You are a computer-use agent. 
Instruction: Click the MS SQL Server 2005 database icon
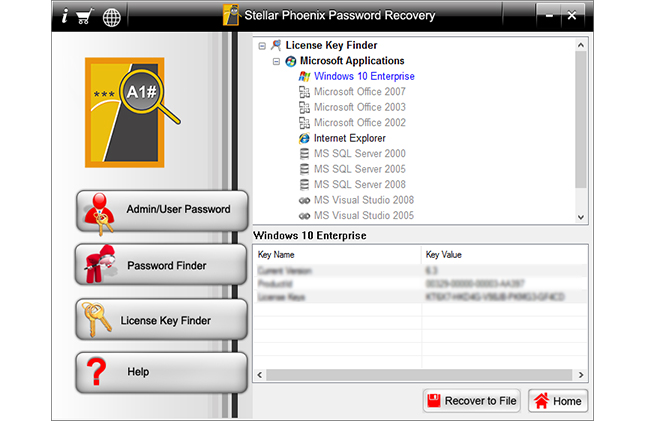[304, 169]
